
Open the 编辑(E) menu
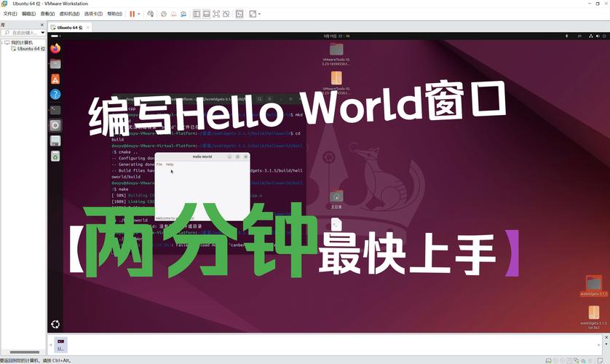click(x=29, y=14)
